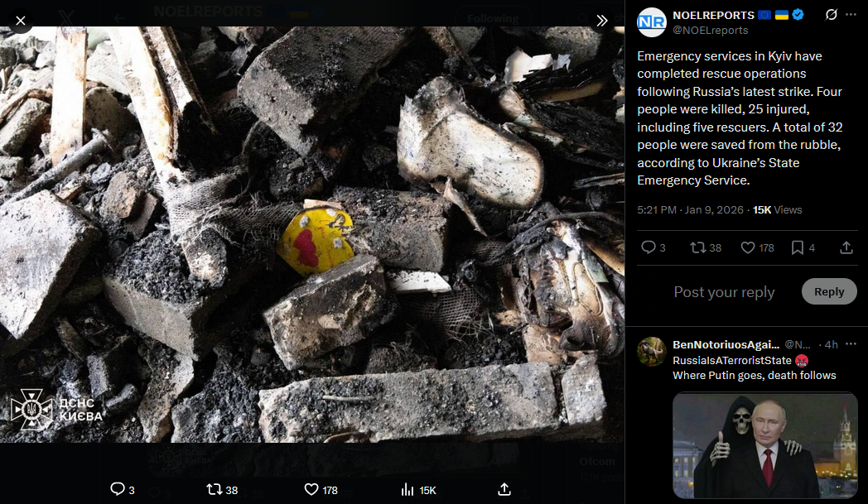Bookmark the post with bookmark icon
Viewport: 868px width, 504px height.
point(797,247)
